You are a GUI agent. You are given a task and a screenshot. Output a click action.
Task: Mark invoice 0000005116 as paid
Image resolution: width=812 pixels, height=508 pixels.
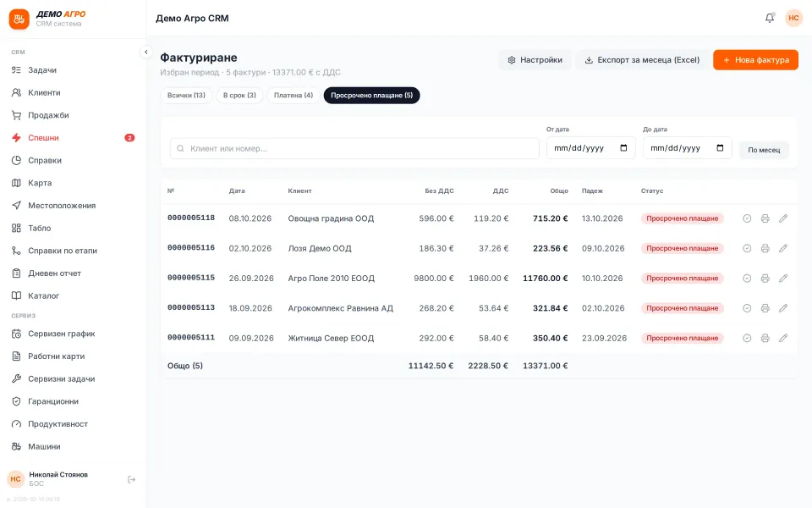(x=747, y=248)
